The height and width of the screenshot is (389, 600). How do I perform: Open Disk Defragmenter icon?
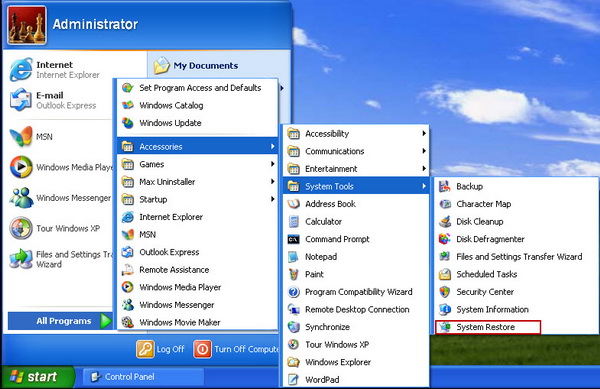445,239
